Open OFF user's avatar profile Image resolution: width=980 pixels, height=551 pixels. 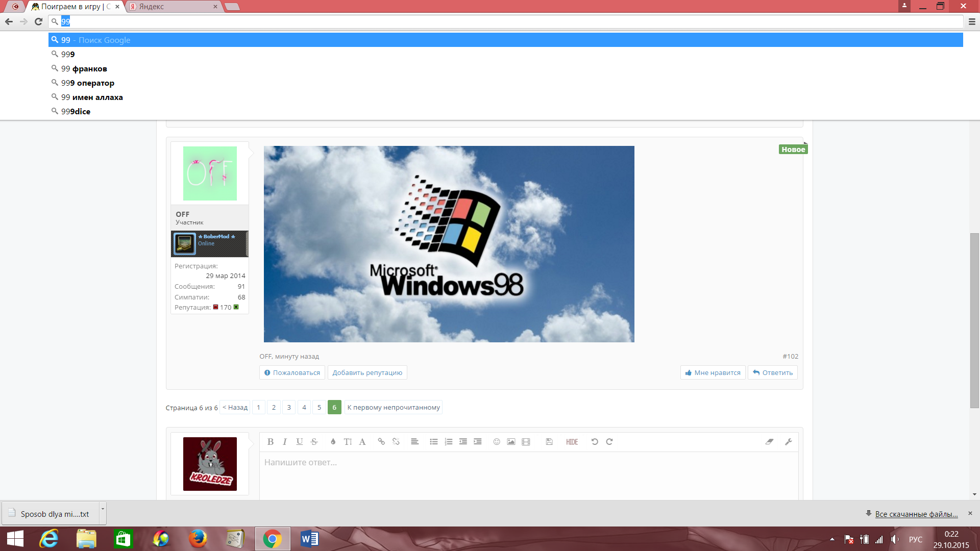tap(210, 173)
